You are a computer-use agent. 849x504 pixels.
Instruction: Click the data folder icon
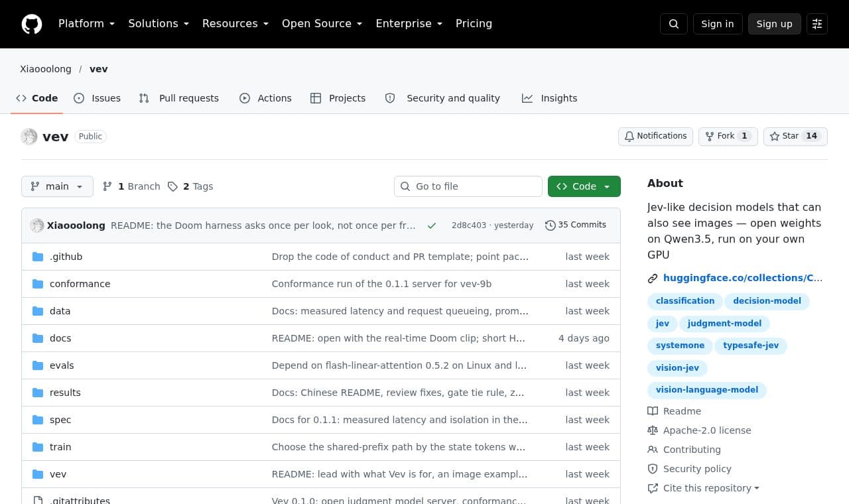[x=38, y=311]
